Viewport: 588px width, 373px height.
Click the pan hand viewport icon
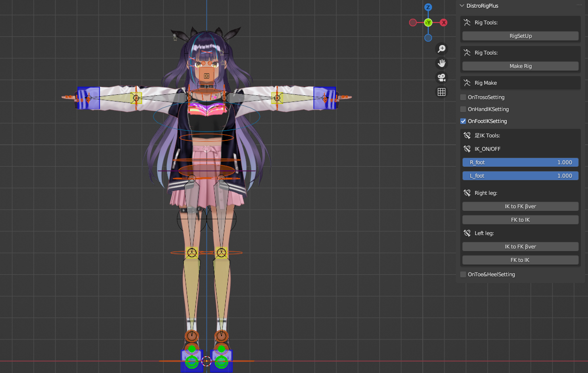click(442, 63)
